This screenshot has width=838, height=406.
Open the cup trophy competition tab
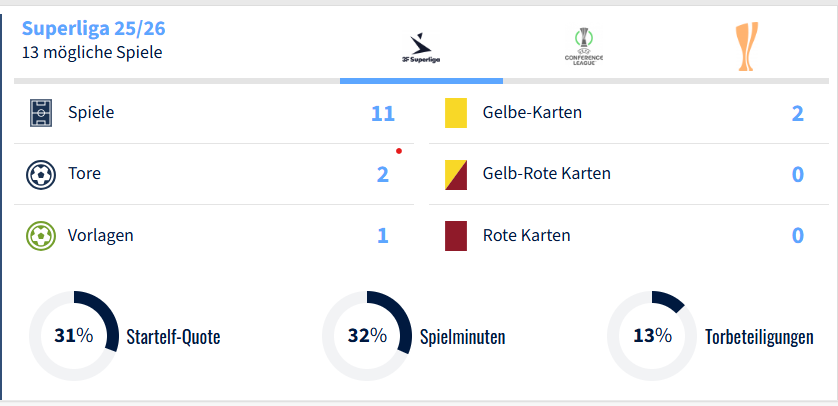(746, 47)
